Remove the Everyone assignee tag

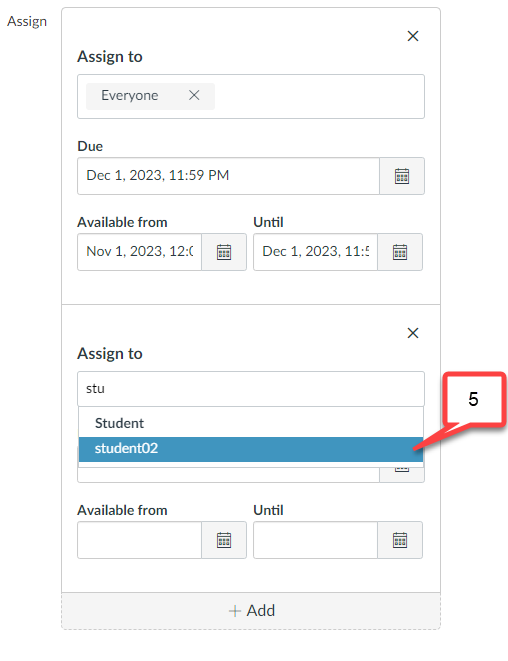coord(194,95)
